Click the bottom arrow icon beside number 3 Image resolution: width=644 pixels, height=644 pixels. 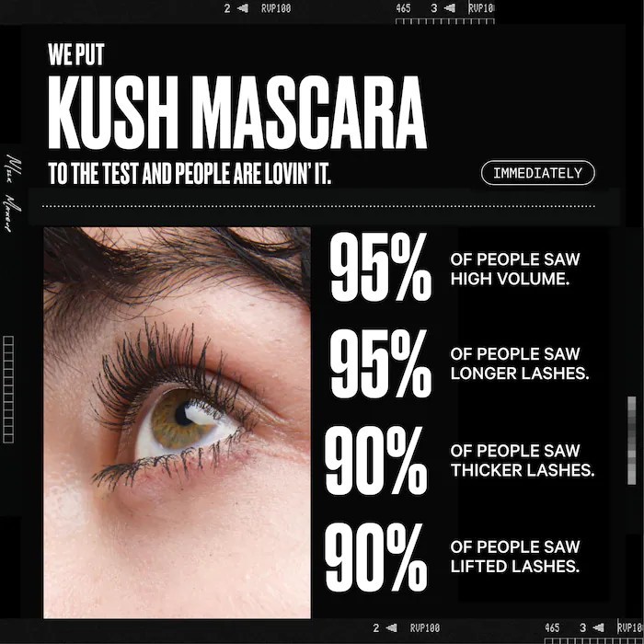point(599,628)
